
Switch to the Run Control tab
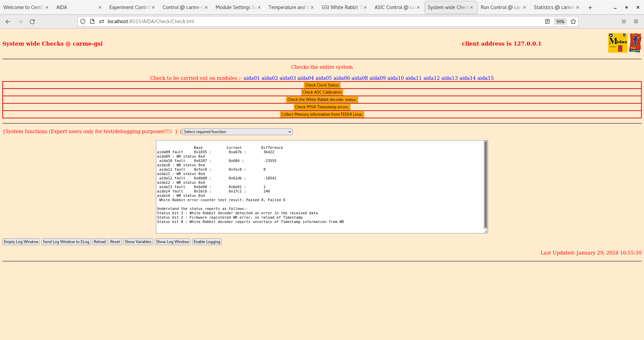[x=500, y=7]
